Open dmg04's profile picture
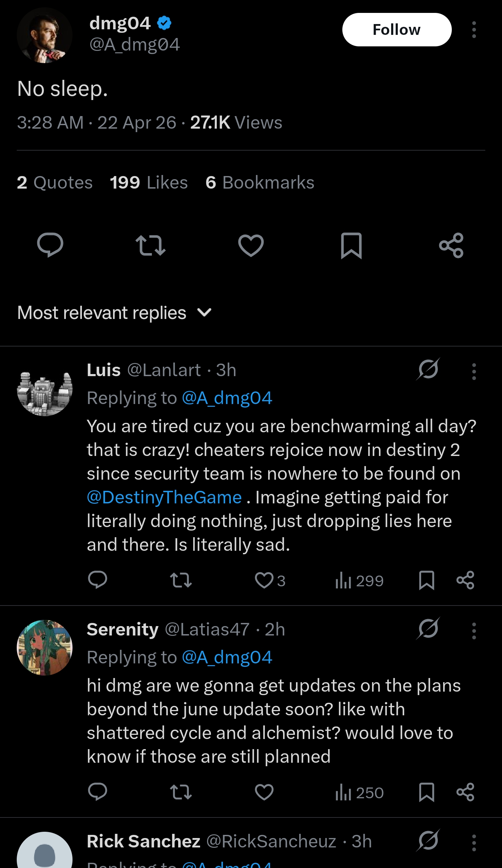502x868 pixels. pos(45,35)
